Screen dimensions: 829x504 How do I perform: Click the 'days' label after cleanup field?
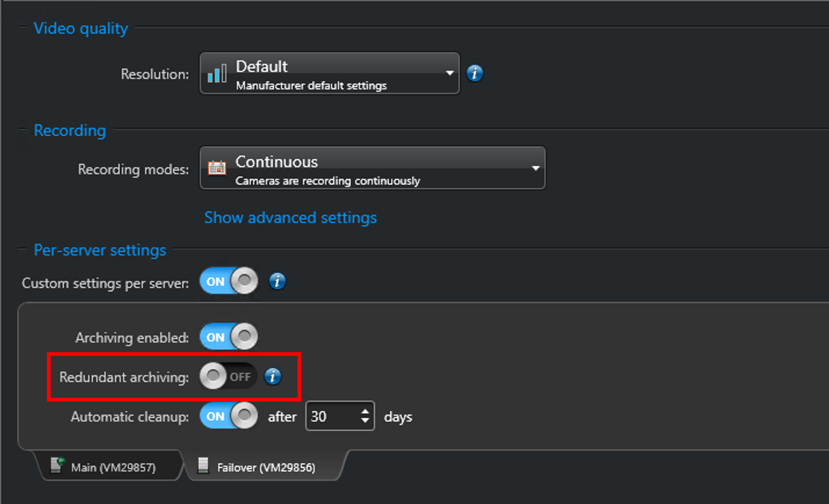tap(398, 417)
